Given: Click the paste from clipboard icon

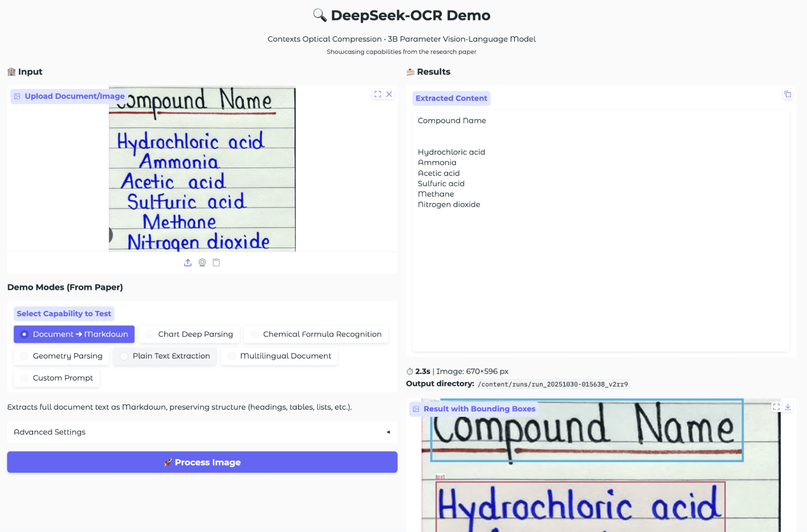Looking at the screenshot, I should click(216, 263).
